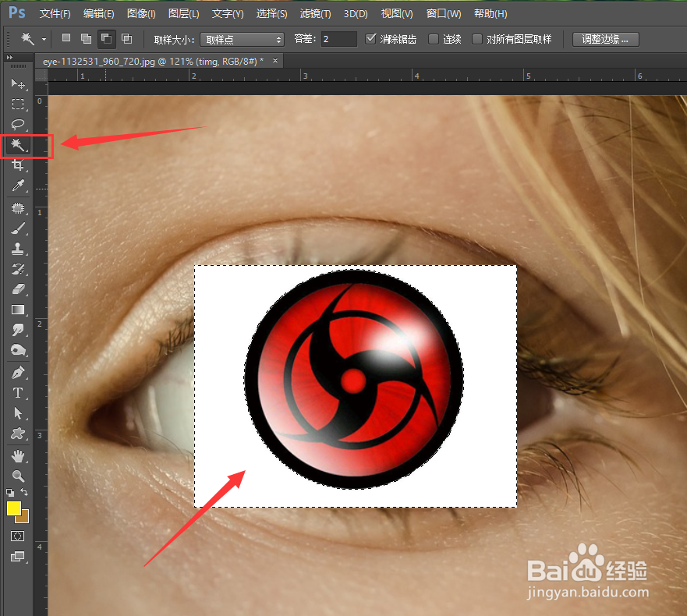Open the 滤镜(T) menu
The height and width of the screenshot is (616, 687).
[315, 14]
